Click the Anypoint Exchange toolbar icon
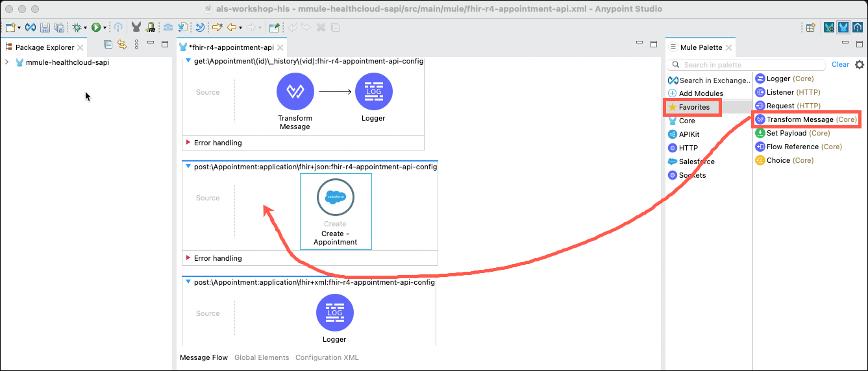The height and width of the screenshot is (371, 868). tap(31, 27)
